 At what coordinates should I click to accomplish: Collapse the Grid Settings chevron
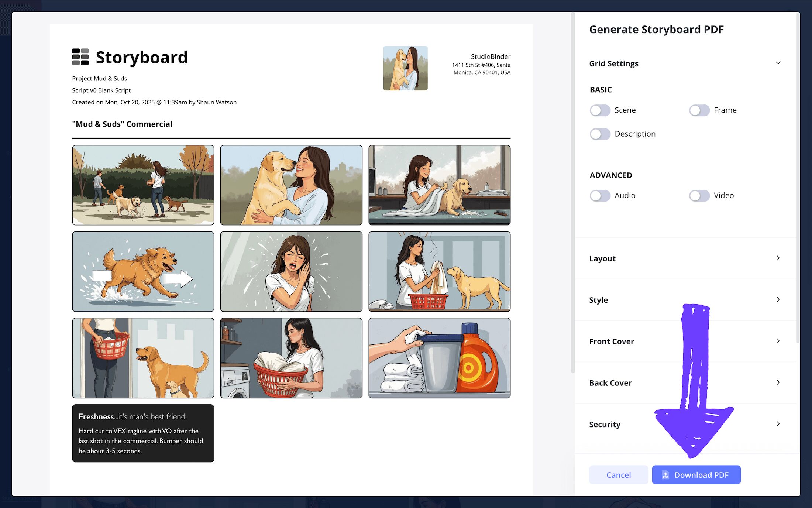778,63
